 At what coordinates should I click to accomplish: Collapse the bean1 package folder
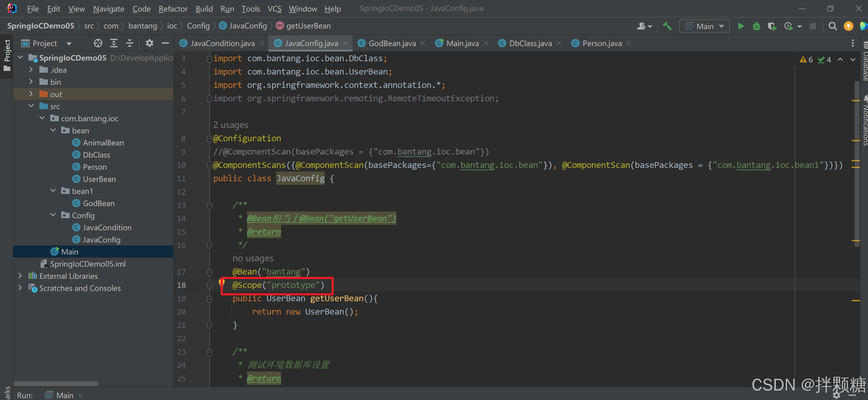pos(53,191)
